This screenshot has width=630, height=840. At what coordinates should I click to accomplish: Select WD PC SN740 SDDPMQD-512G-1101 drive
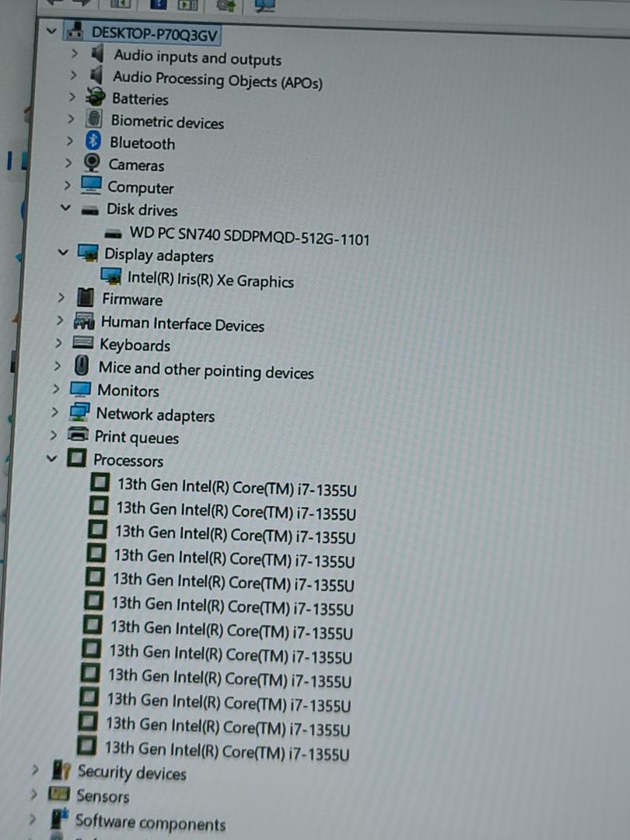click(250, 236)
